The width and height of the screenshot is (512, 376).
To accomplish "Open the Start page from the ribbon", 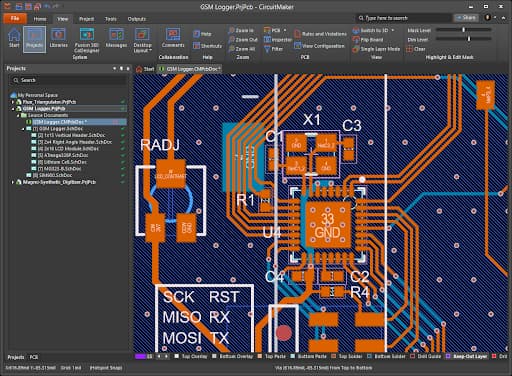I will [14, 38].
